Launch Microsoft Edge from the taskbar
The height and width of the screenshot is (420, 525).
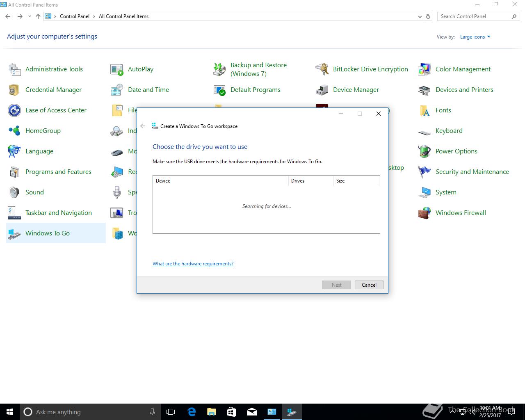[x=191, y=412]
